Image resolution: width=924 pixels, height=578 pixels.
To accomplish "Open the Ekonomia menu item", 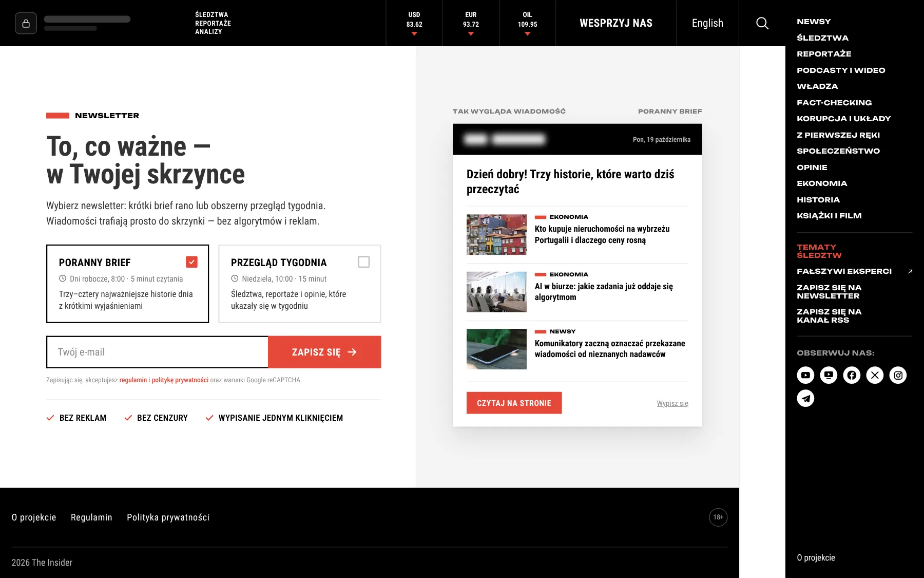I will point(822,183).
